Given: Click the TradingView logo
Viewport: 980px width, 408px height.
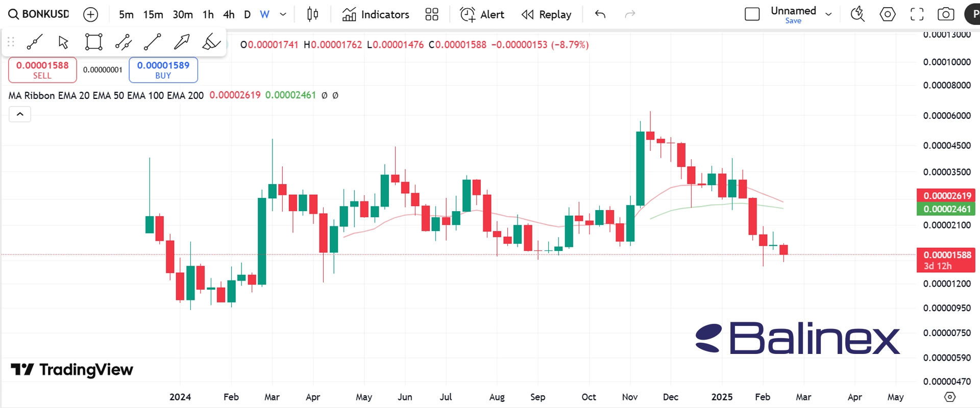Looking at the screenshot, I should 72,369.
